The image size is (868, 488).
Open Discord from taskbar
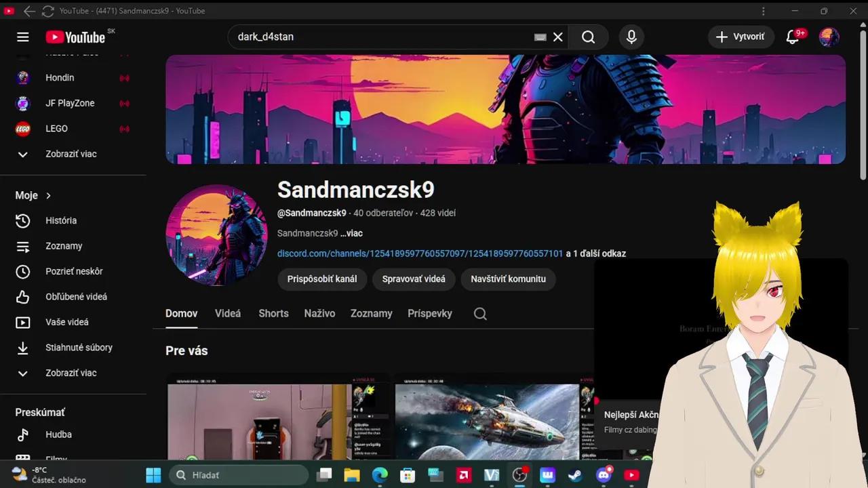(604, 475)
